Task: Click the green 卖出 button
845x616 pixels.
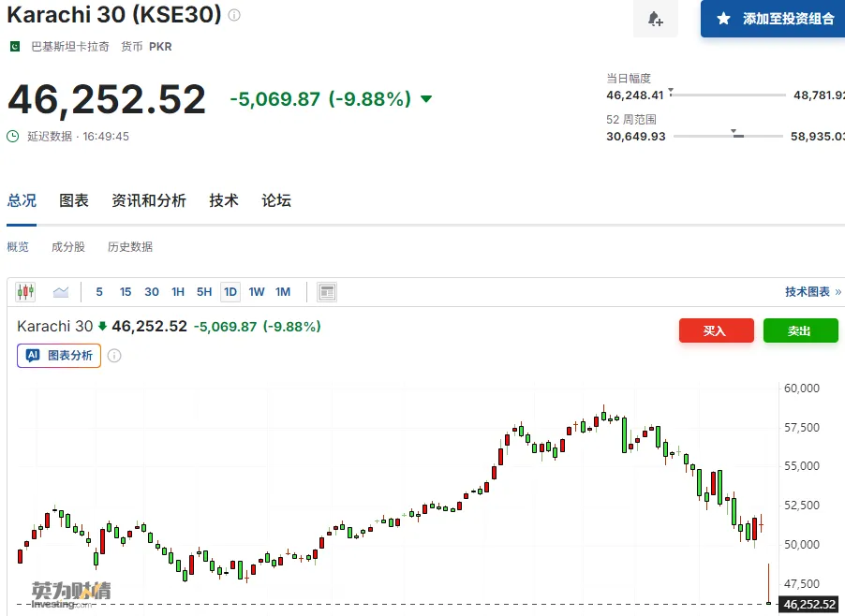Action: [x=800, y=330]
